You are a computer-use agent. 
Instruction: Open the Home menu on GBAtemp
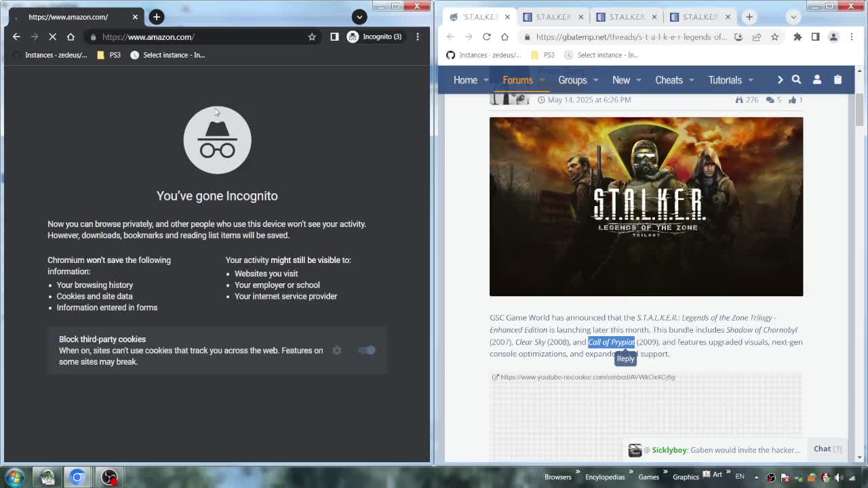465,80
